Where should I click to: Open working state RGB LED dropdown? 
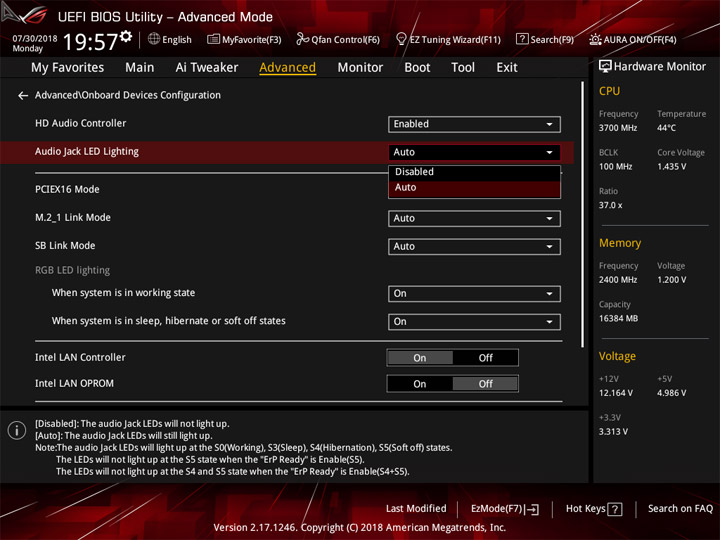coord(474,294)
